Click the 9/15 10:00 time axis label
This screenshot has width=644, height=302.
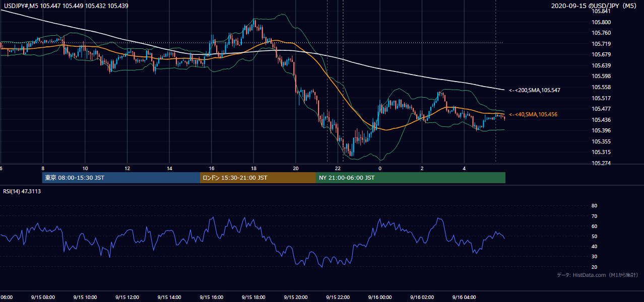85,297
